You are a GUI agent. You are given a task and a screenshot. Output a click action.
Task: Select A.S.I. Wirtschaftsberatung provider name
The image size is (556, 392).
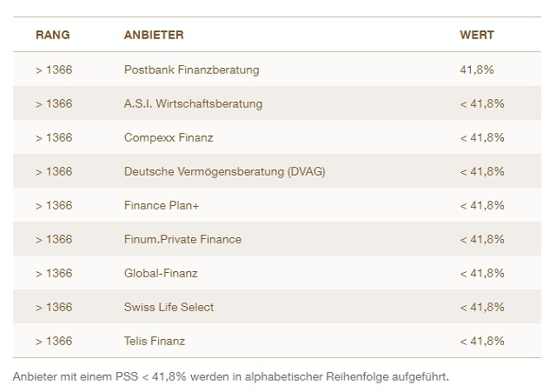[x=193, y=103]
